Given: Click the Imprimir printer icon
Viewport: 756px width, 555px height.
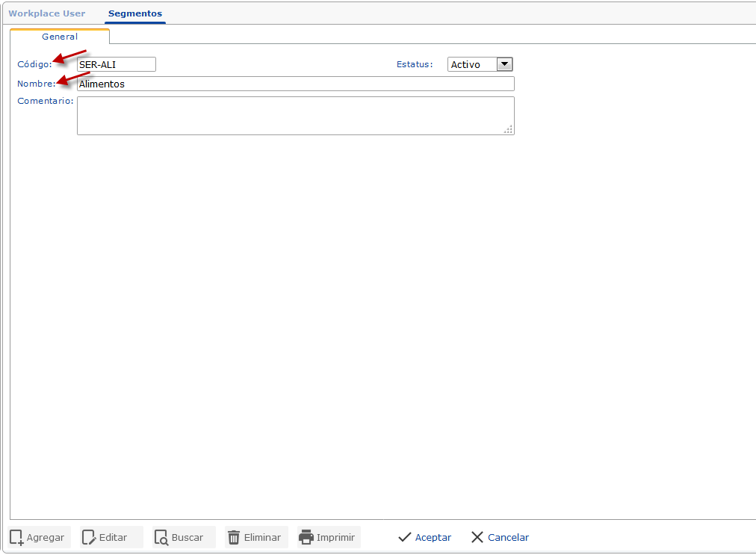Looking at the screenshot, I should tap(306, 537).
